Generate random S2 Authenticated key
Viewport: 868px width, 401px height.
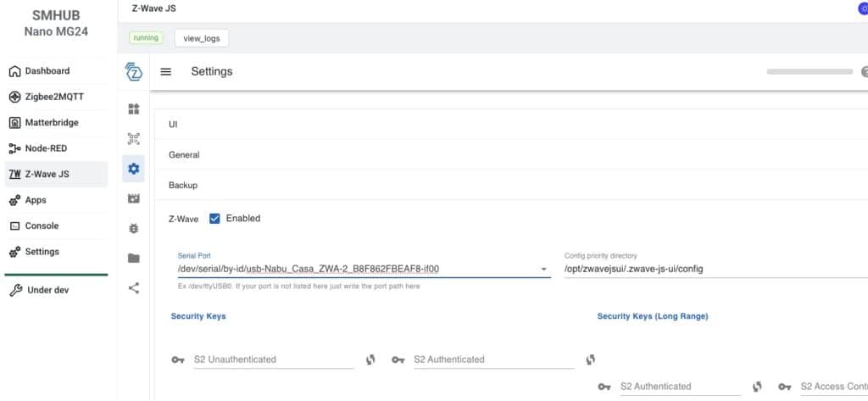[x=591, y=359]
